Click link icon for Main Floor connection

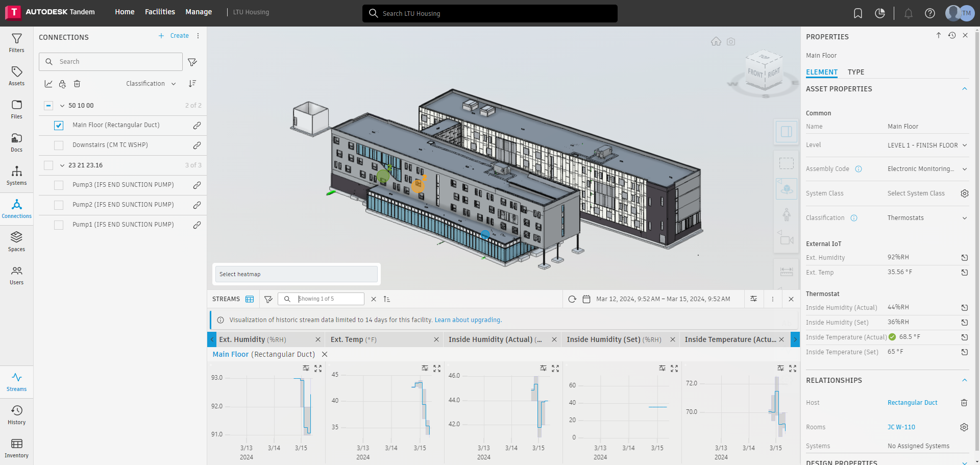(197, 126)
